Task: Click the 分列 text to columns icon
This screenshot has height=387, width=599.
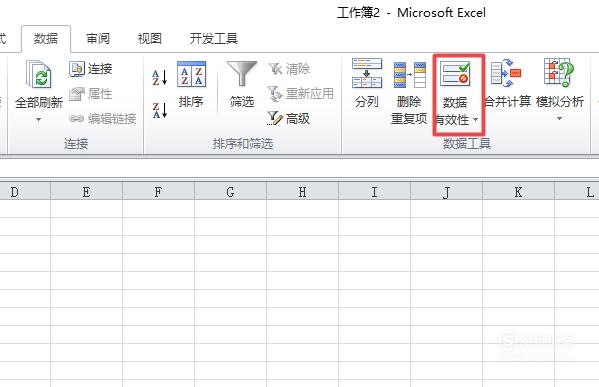Action: (x=367, y=73)
